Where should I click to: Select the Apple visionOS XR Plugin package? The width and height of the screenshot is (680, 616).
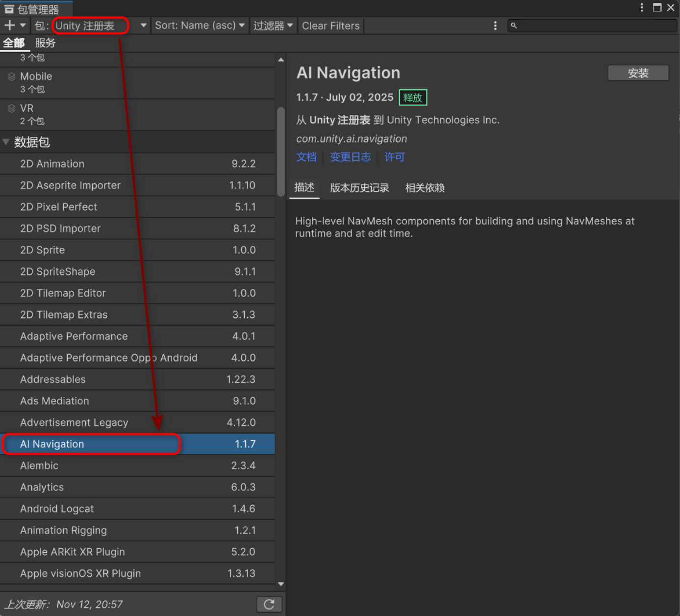[137, 574]
